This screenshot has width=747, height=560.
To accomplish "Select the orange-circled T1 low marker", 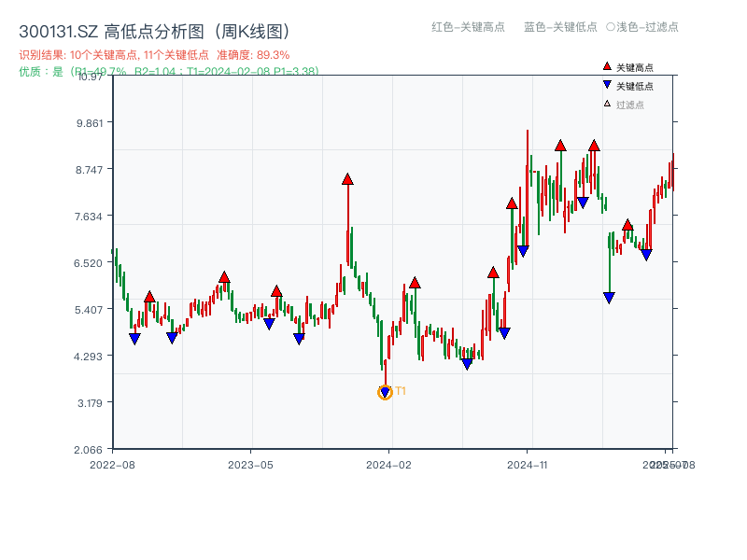I will coord(385,392).
